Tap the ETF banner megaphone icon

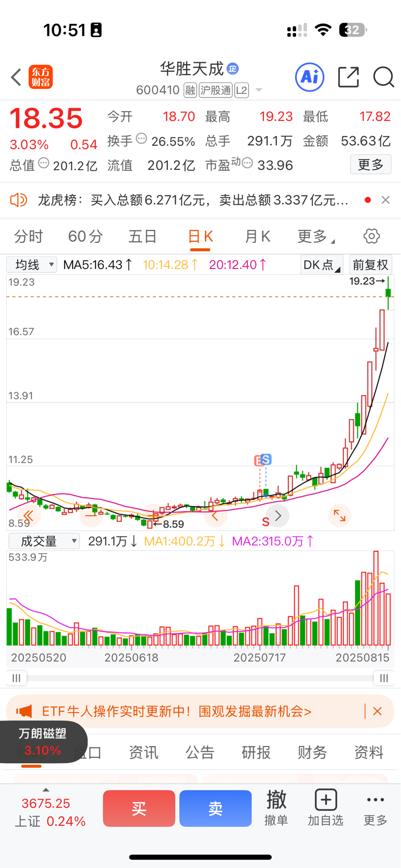[x=24, y=711]
